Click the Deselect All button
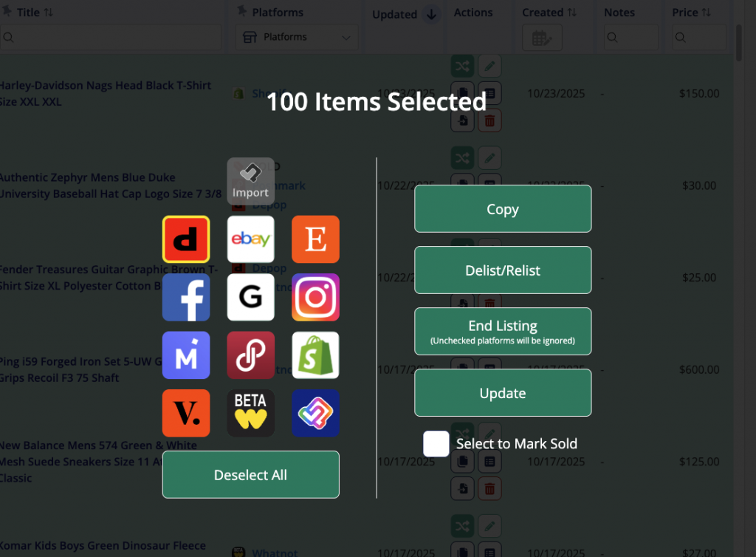This screenshot has height=557, width=756. [x=250, y=475]
